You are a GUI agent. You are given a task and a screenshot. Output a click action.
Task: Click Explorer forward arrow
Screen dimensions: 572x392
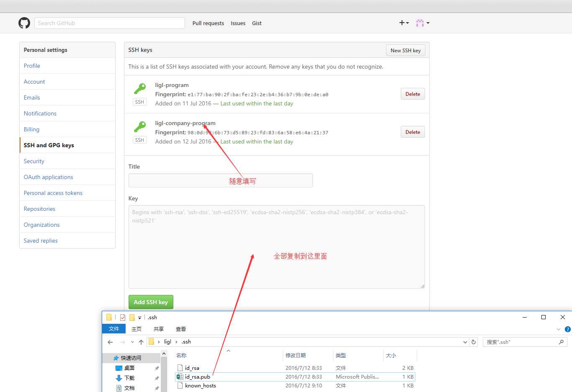122,342
